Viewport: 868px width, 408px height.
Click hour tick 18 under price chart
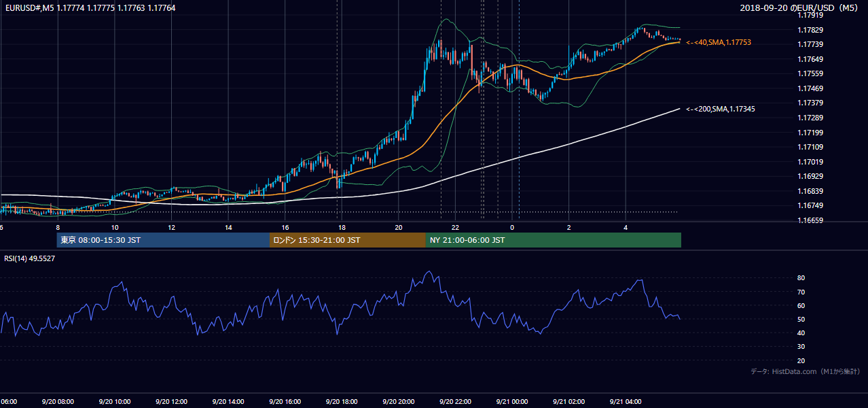[x=342, y=227]
